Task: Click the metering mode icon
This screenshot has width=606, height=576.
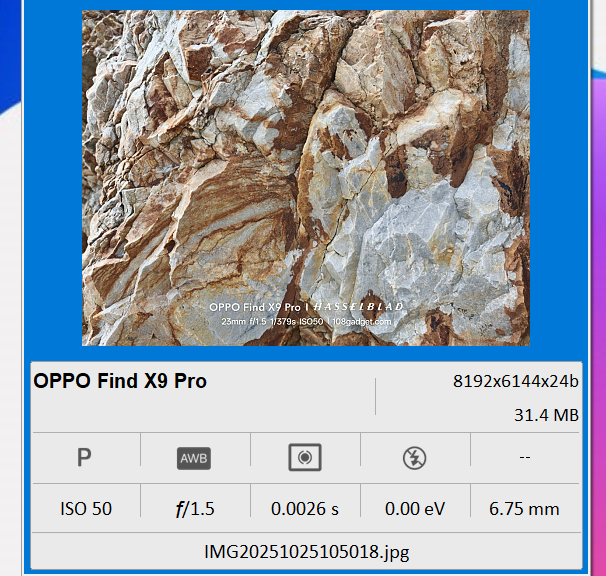Action: (x=304, y=458)
